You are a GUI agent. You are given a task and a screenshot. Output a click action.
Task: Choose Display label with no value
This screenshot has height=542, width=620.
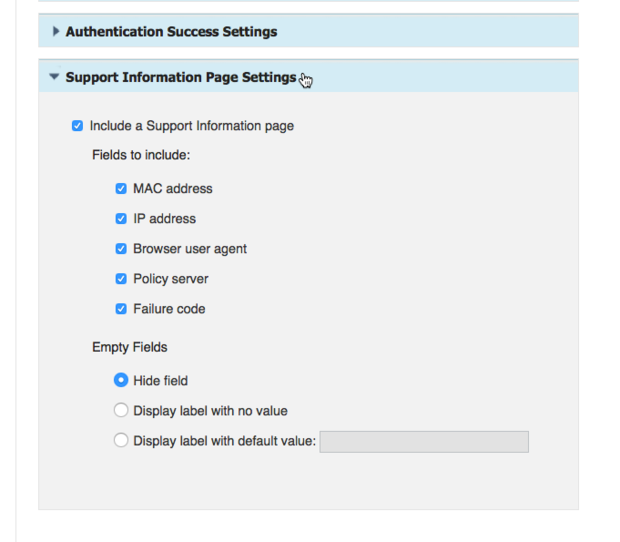tap(121, 410)
